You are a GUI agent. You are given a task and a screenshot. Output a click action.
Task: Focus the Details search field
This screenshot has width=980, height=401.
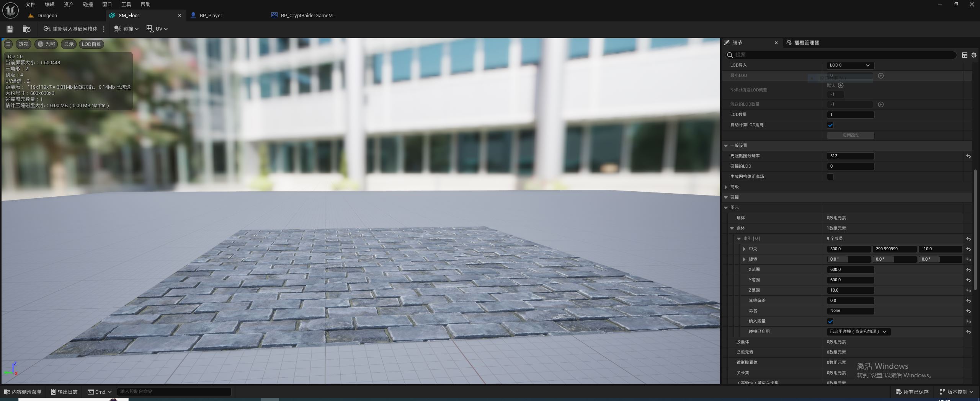tap(841, 55)
